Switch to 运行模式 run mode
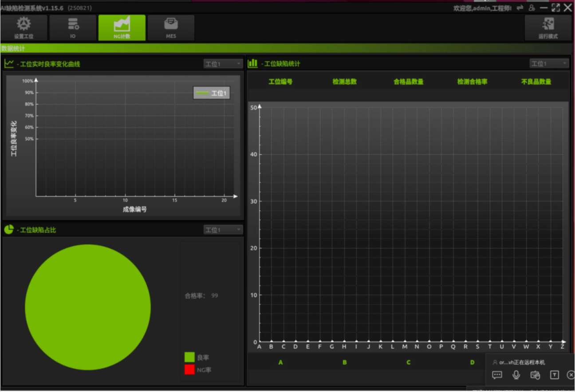 point(548,28)
